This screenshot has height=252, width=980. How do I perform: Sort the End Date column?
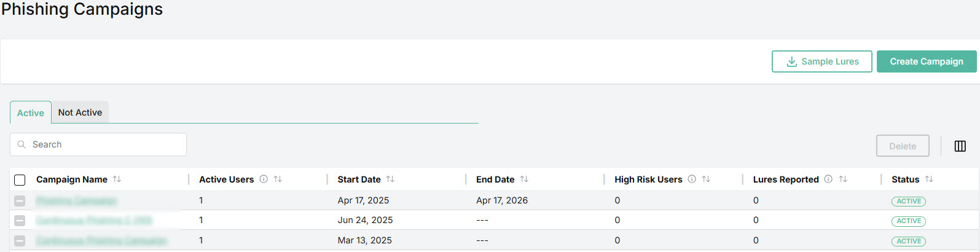click(524, 179)
